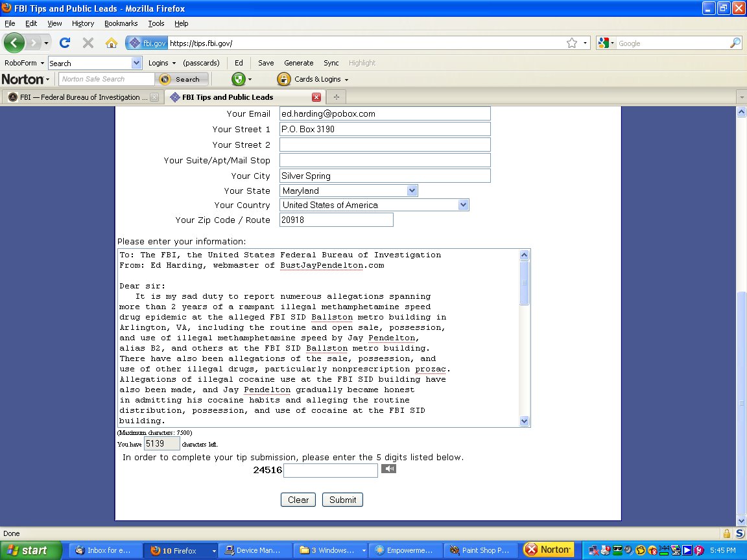Click the Your Street 2 field
This screenshot has width=747, height=560.
[x=385, y=145]
